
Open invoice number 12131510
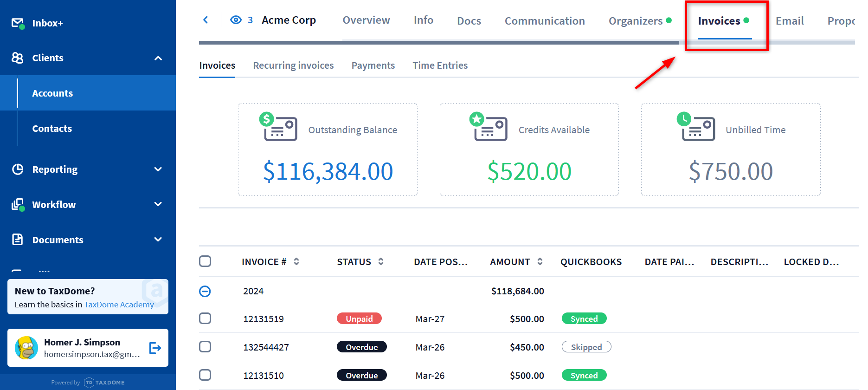pyautogui.click(x=264, y=376)
